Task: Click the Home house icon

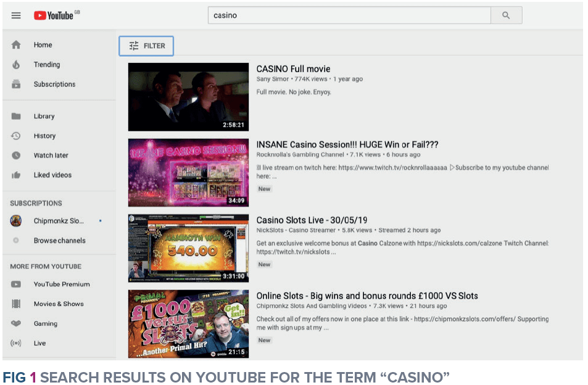Action: pyautogui.click(x=16, y=45)
